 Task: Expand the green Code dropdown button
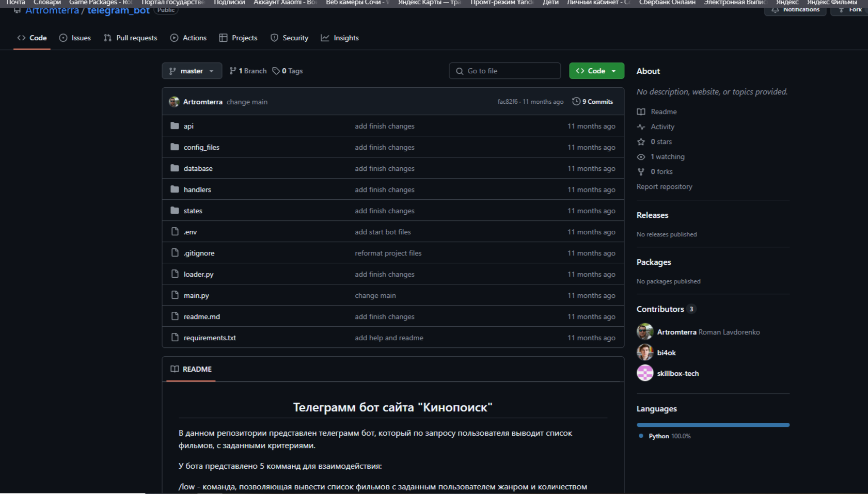(x=596, y=71)
